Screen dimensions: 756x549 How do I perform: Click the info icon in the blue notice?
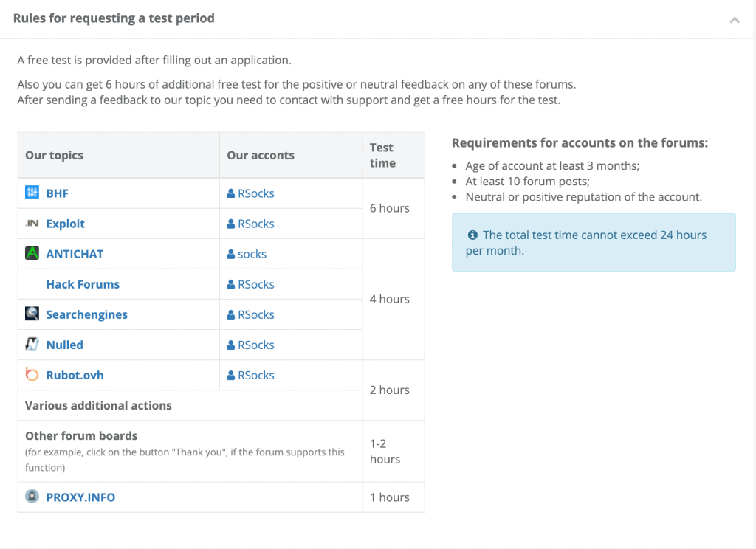pyautogui.click(x=472, y=235)
